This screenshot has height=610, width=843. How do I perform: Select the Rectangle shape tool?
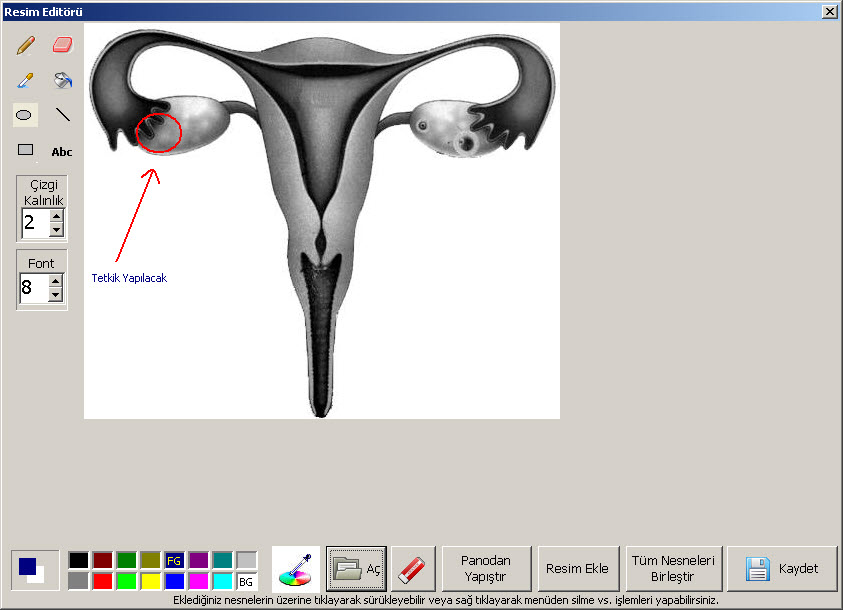[25, 150]
